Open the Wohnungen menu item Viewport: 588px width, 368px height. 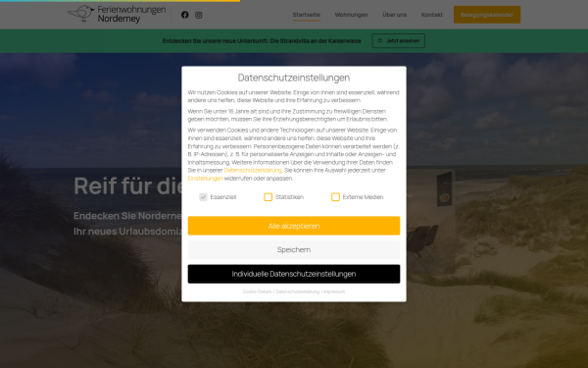[x=351, y=15]
